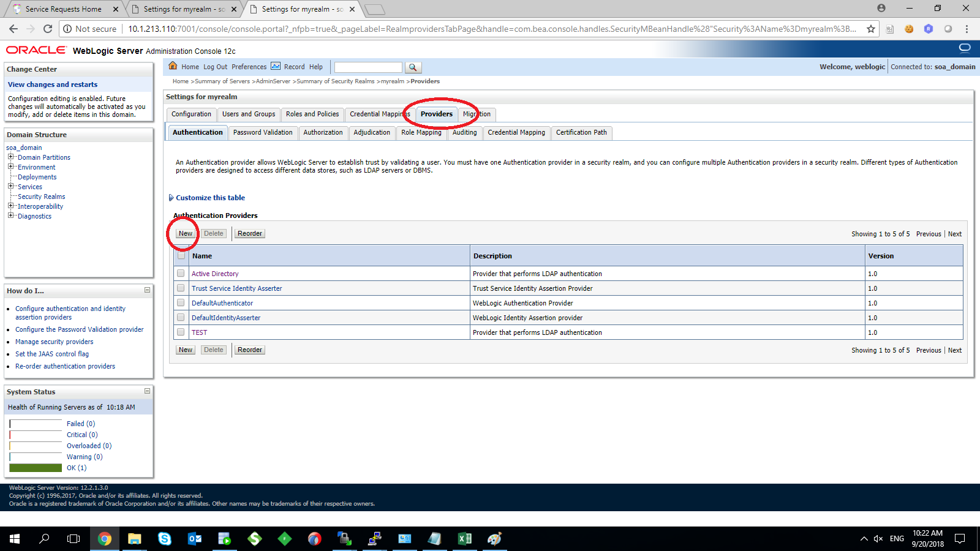Click the magnifier search button
The height and width of the screenshot is (551, 980).
(413, 67)
